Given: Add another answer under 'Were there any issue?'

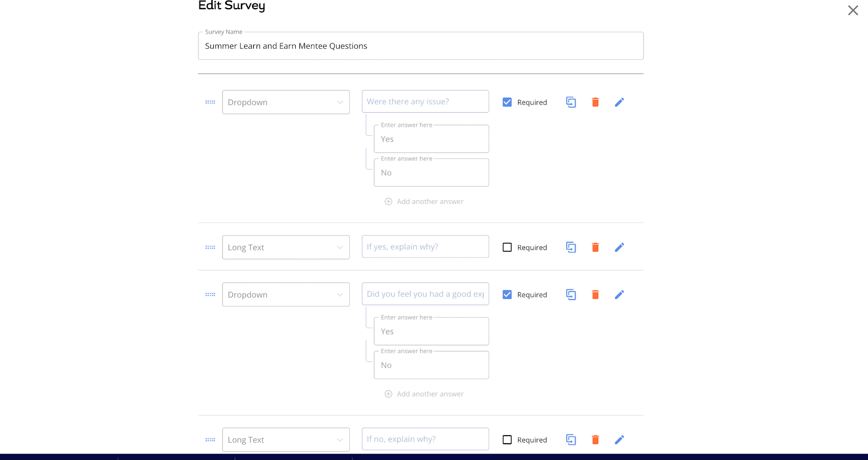Looking at the screenshot, I should point(424,201).
